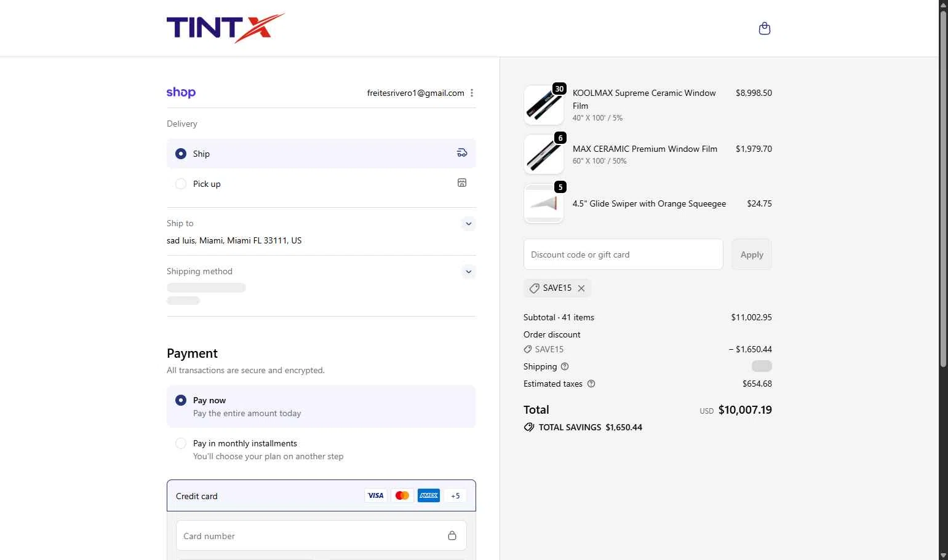Click the Card number input field

321,535
